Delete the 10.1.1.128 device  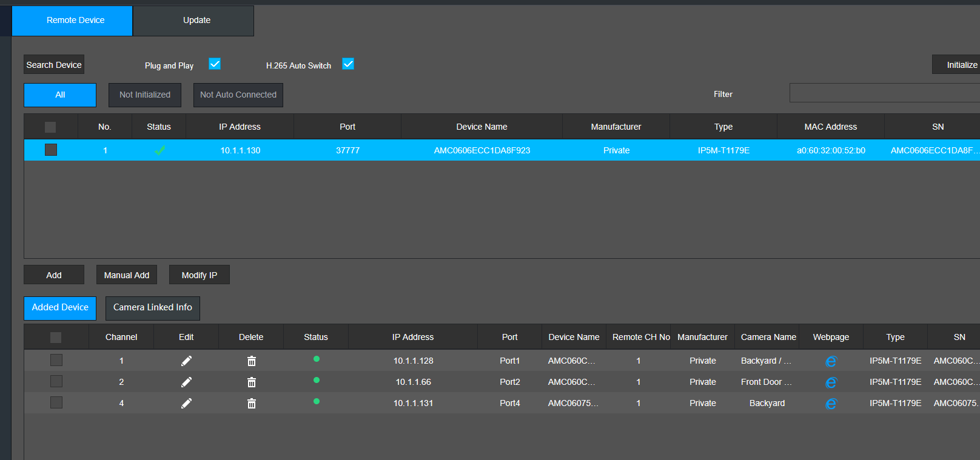pyautogui.click(x=252, y=361)
